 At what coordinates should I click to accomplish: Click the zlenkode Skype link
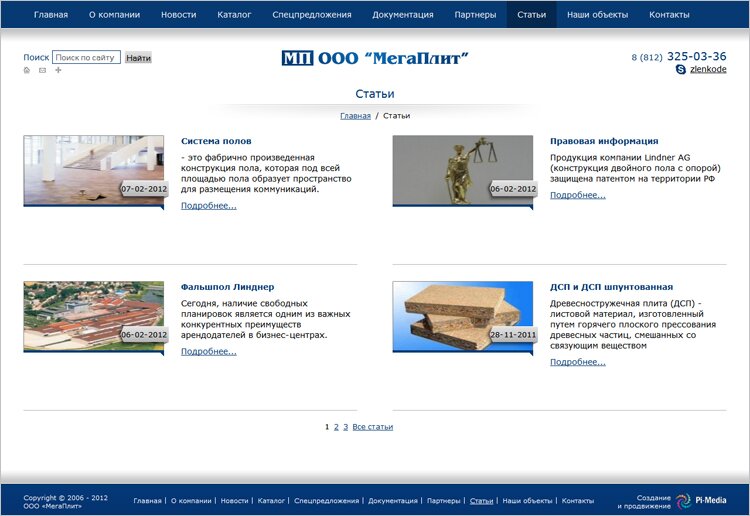(708, 69)
